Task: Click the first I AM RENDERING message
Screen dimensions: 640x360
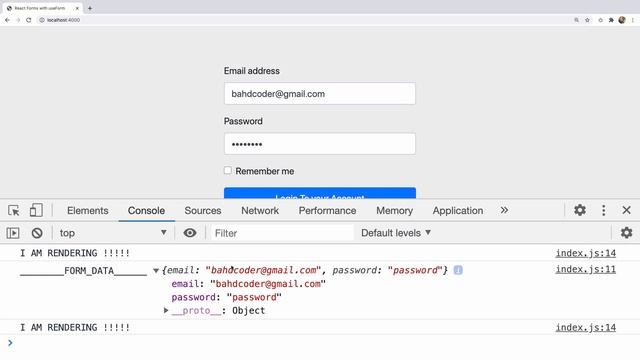Action: coord(75,253)
